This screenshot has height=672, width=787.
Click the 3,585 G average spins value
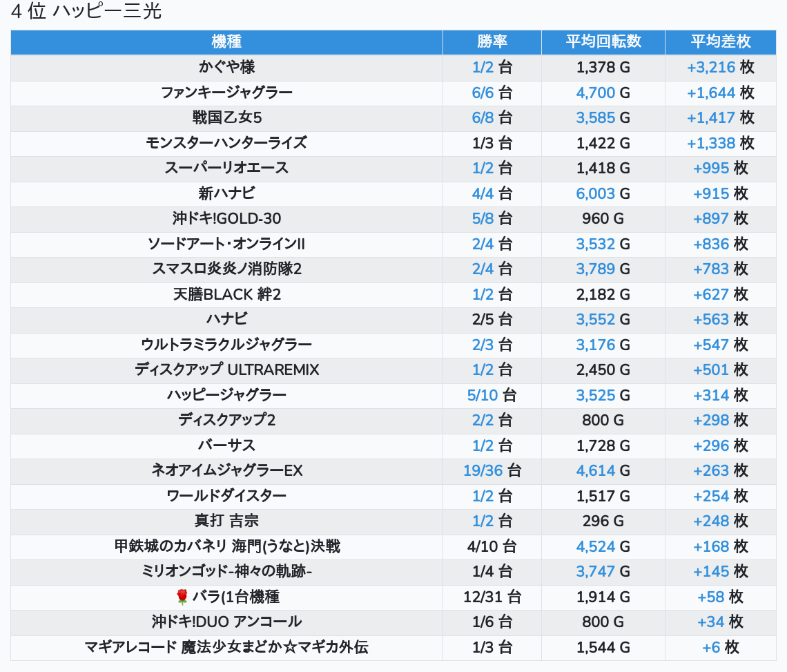(603, 118)
